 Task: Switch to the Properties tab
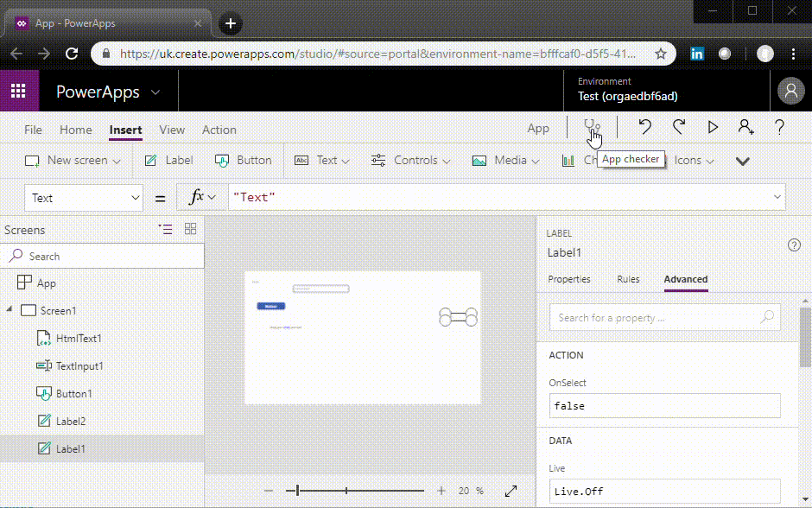(569, 279)
